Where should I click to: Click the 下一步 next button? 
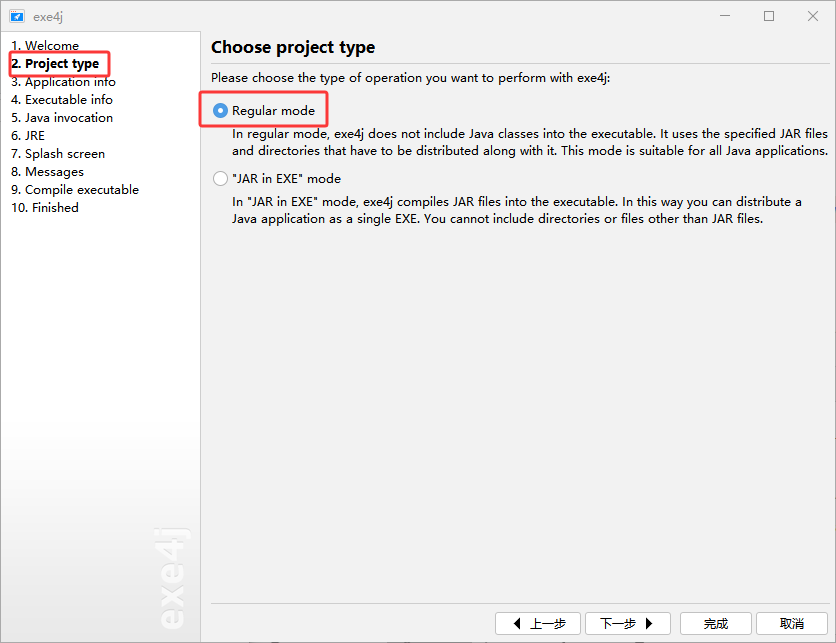click(628, 623)
